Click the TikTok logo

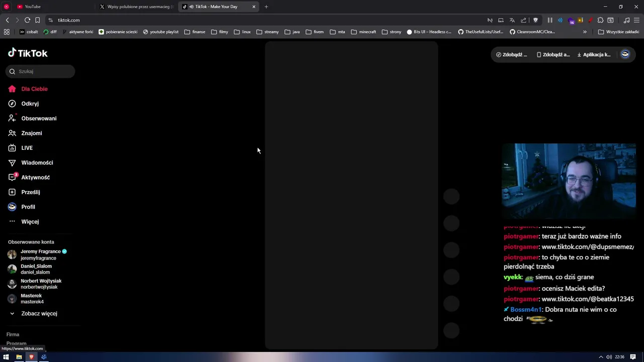pyautogui.click(x=28, y=53)
